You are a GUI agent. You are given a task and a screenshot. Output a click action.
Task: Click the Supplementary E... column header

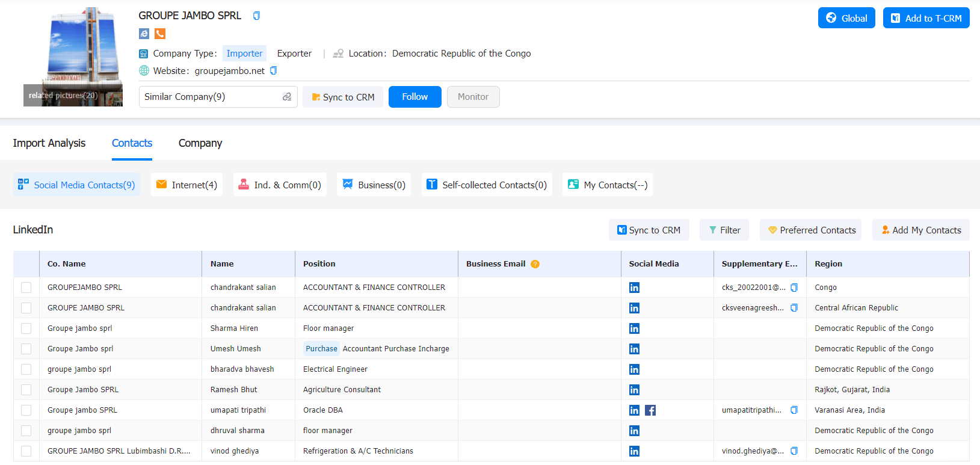pos(759,264)
